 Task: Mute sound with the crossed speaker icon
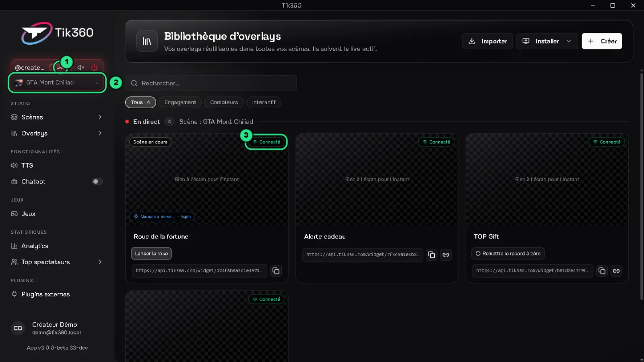click(81, 68)
